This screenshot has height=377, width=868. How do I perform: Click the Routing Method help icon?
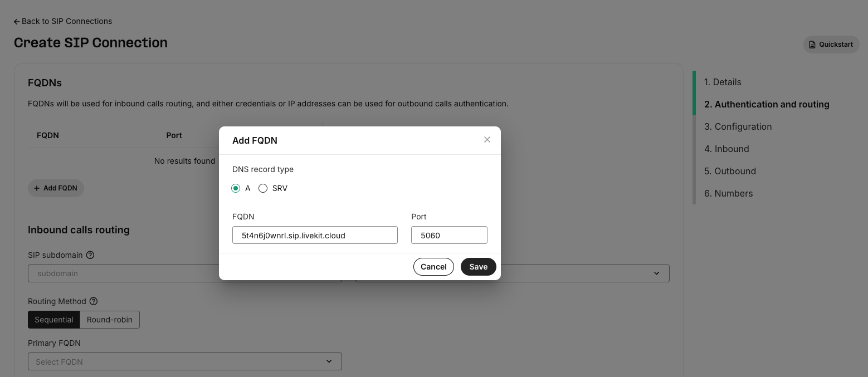94,301
